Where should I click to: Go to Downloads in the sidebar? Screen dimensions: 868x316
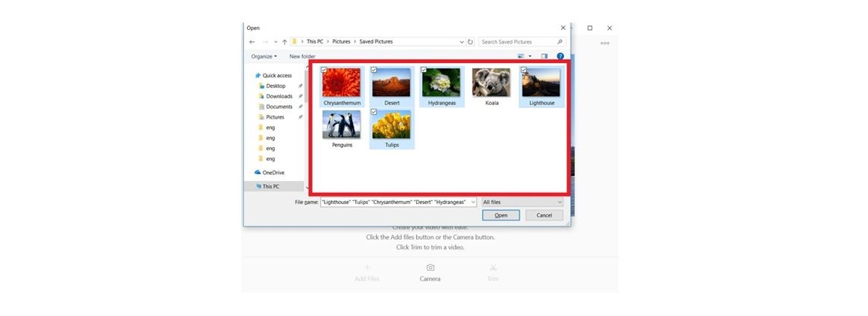(x=275, y=96)
